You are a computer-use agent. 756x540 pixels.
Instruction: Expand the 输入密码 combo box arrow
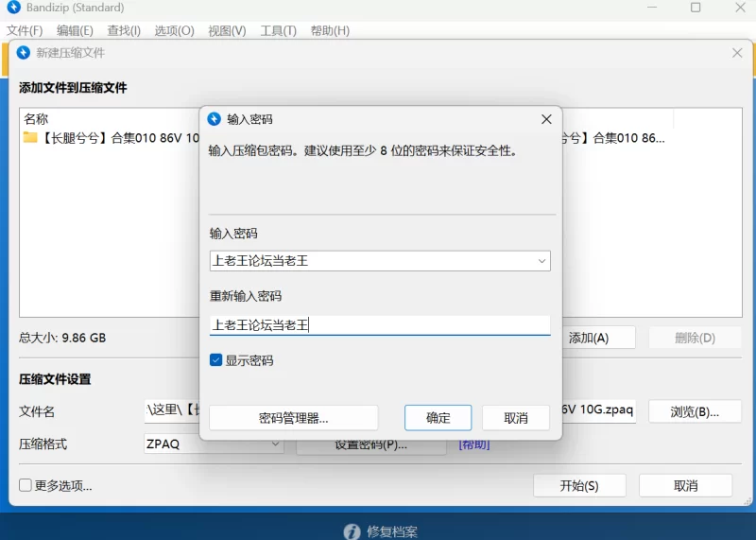pos(541,261)
